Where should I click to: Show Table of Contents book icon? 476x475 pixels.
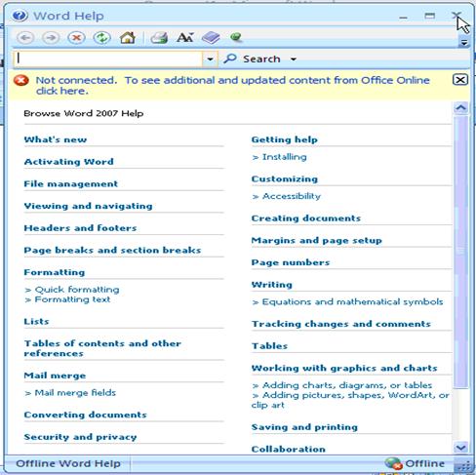point(211,38)
